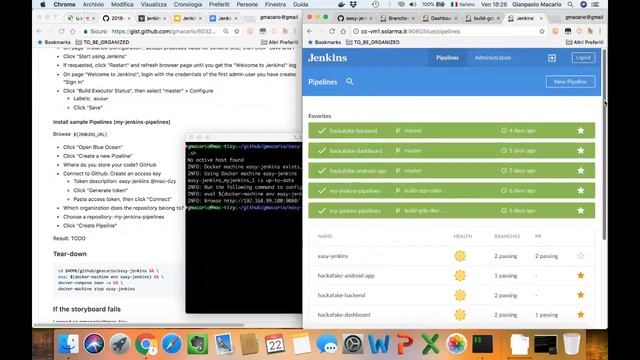The width and height of the screenshot is (640, 360).
Task: Bookmark the gist page with the star icon
Action: tap(237, 31)
